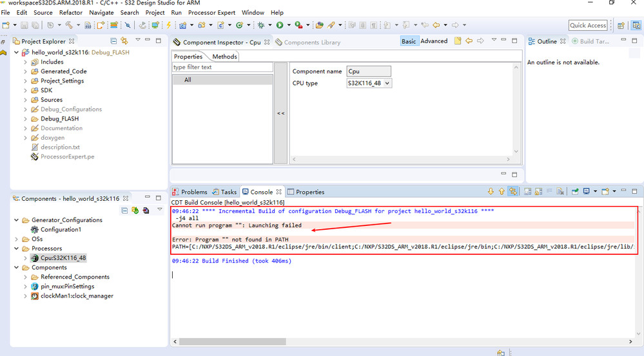
Task: Open the CPU type dropdown
Action: [387, 83]
